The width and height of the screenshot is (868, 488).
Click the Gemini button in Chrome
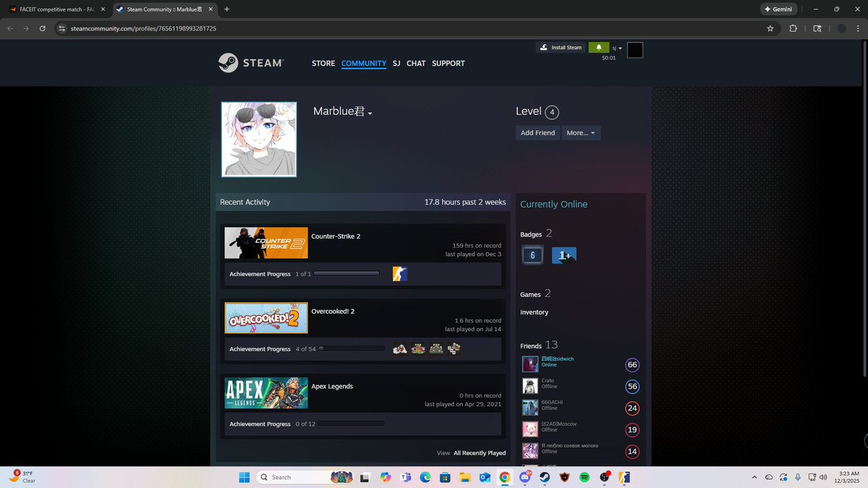[779, 9]
